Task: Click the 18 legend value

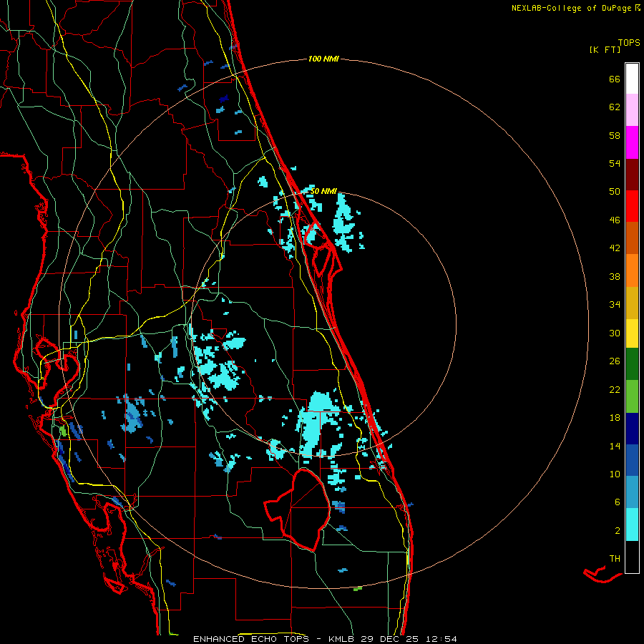Action: click(x=615, y=418)
